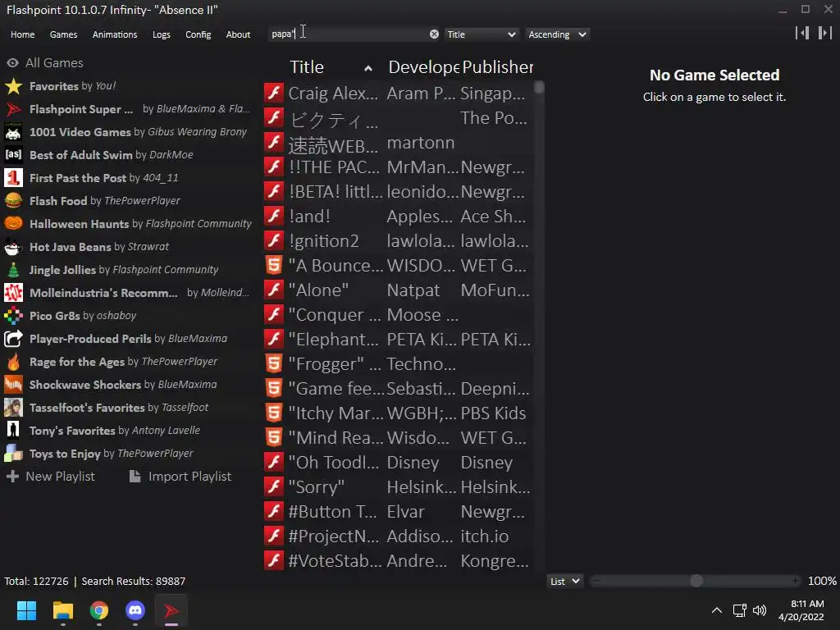
Task: Click the Flashpoint taskbar icon
Action: 171,610
